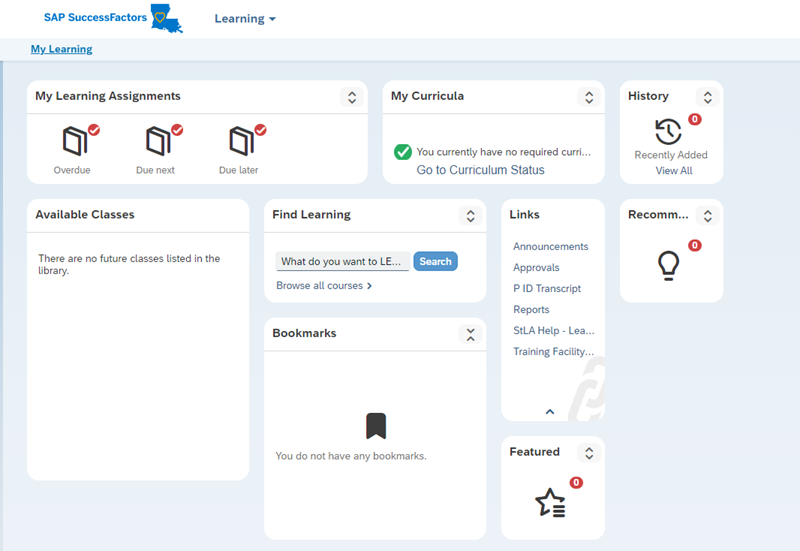Click the bookmark icon in Bookmarks panel
This screenshot has height=551, width=800.
(x=376, y=426)
